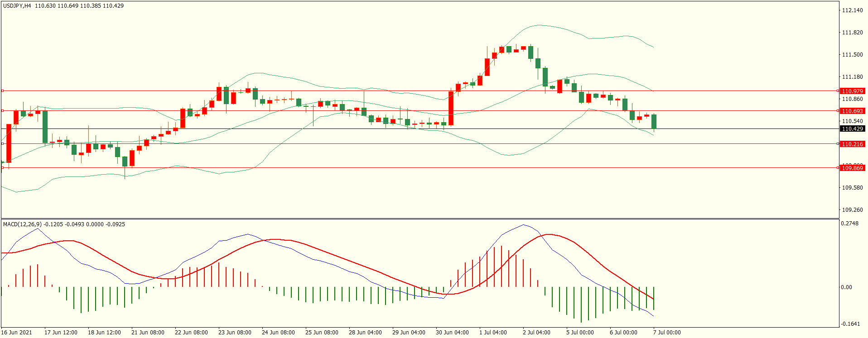The width and height of the screenshot is (868, 338).
Task: Click the 111.820 price axis value
Action: (852, 33)
